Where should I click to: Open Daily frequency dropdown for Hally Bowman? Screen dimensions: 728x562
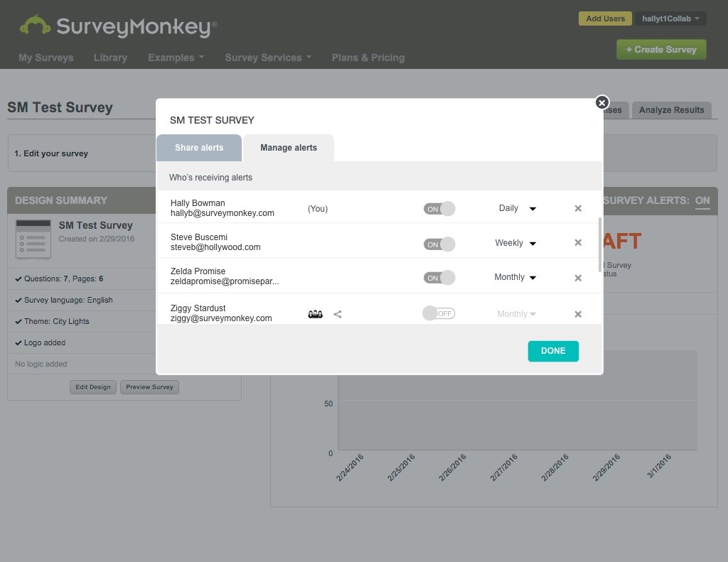tap(518, 208)
